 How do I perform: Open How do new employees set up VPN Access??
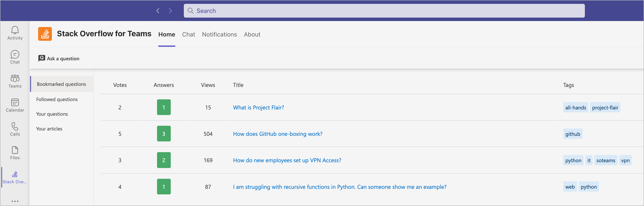point(287,160)
